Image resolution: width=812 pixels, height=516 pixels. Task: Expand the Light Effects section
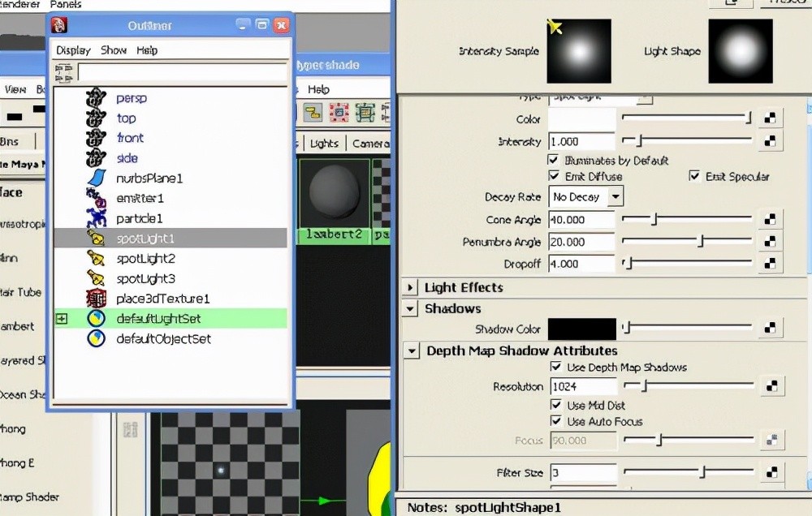410,287
